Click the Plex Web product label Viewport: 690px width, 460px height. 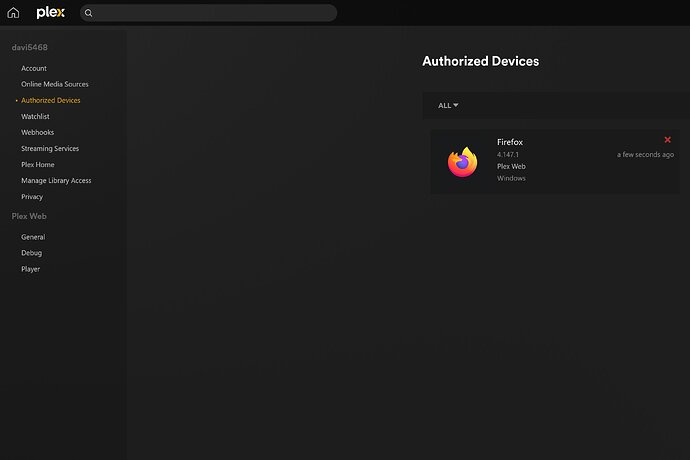[x=511, y=166]
